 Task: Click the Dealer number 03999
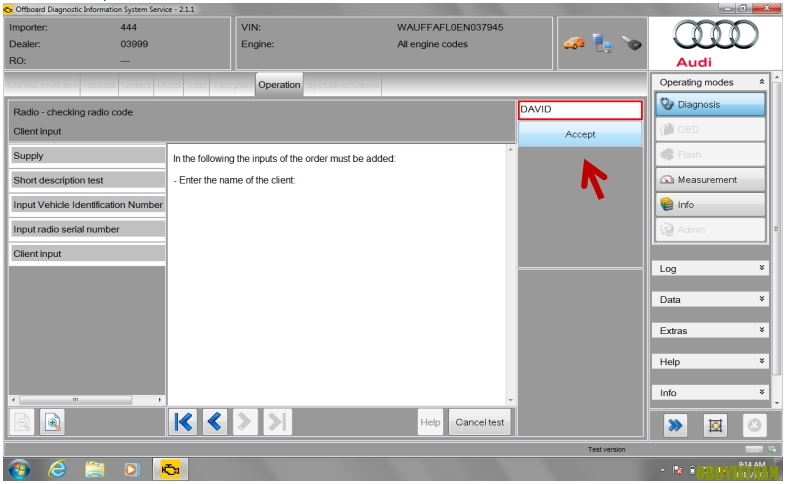pos(134,44)
